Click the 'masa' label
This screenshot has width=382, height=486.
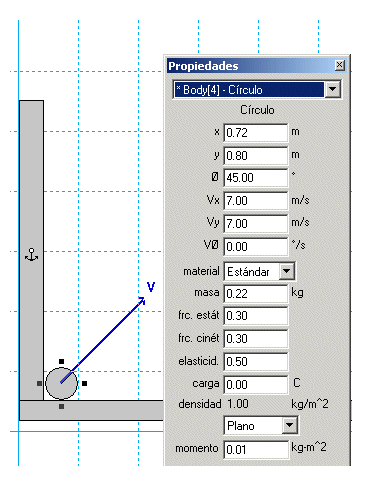click(207, 293)
